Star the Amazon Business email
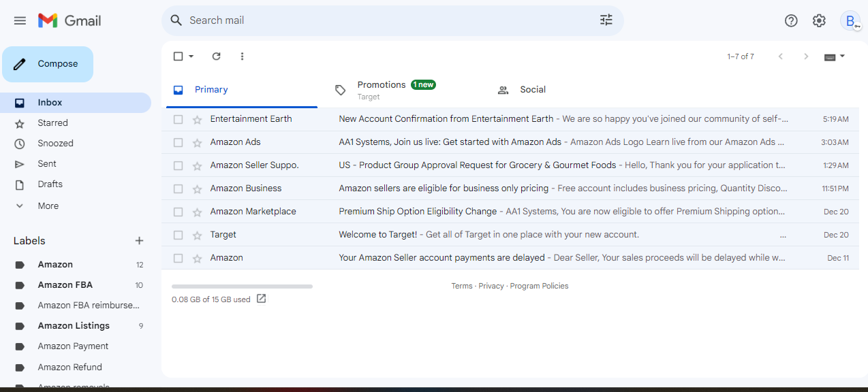Image resolution: width=868 pixels, height=392 pixels. coord(198,189)
